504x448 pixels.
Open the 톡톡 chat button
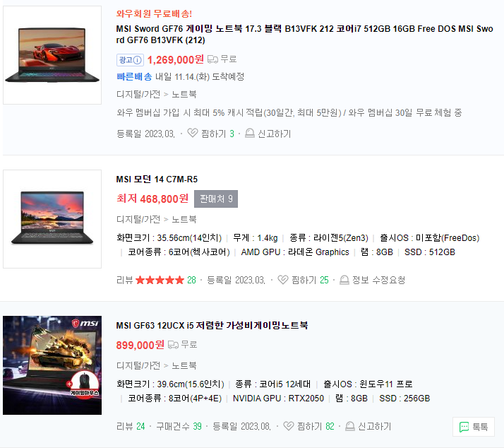pos(474,427)
